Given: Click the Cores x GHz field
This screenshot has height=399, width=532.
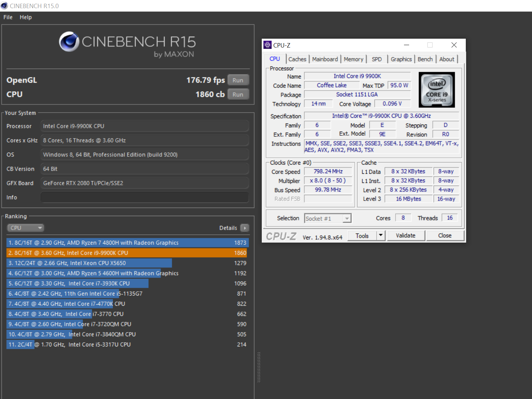Looking at the screenshot, I should [x=145, y=140].
